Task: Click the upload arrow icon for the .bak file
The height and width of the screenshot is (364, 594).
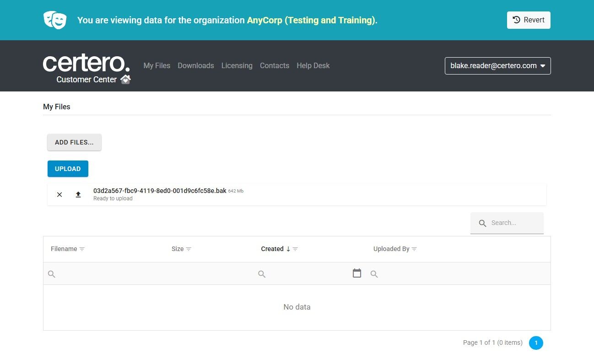Action: (78, 194)
